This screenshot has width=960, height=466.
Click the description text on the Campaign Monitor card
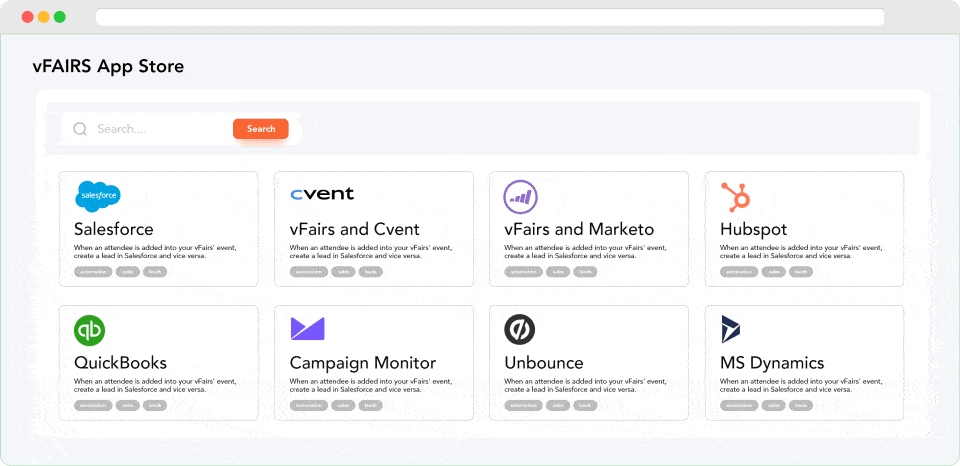371,385
